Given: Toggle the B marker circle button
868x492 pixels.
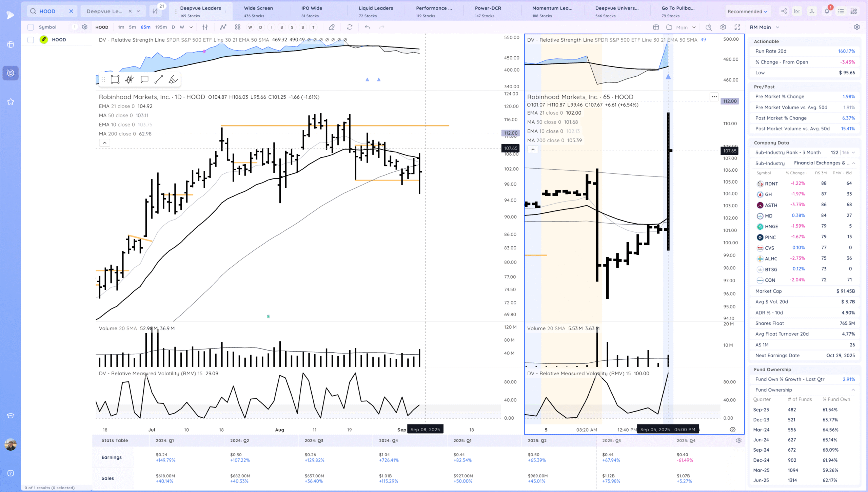Looking at the screenshot, I should pos(281,27).
